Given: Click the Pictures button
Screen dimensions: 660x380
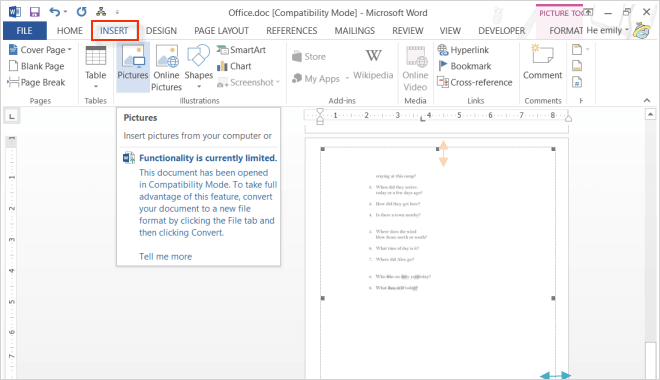Looking at the screenshot, I should pos(133,67).
